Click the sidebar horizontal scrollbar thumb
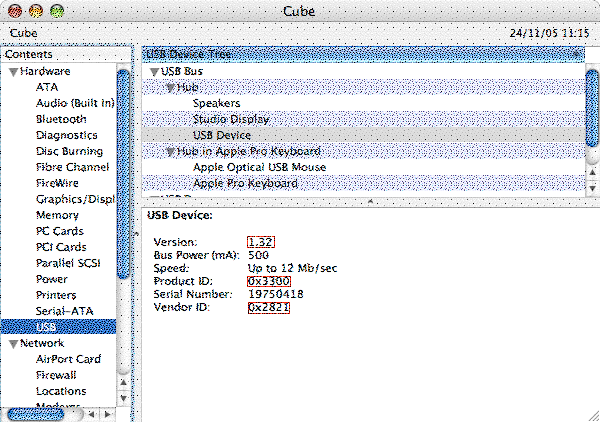The height and width of the screenshot is (422, 600). click(36, 414)
